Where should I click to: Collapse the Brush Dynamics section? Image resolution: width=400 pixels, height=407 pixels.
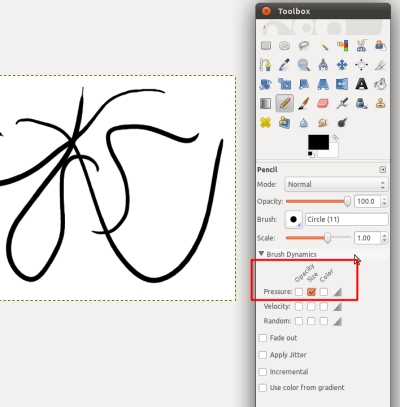[261, 254]
